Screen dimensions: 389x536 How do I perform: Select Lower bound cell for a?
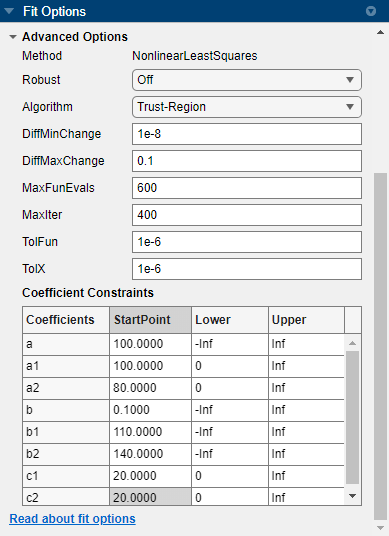pos(230,344)
